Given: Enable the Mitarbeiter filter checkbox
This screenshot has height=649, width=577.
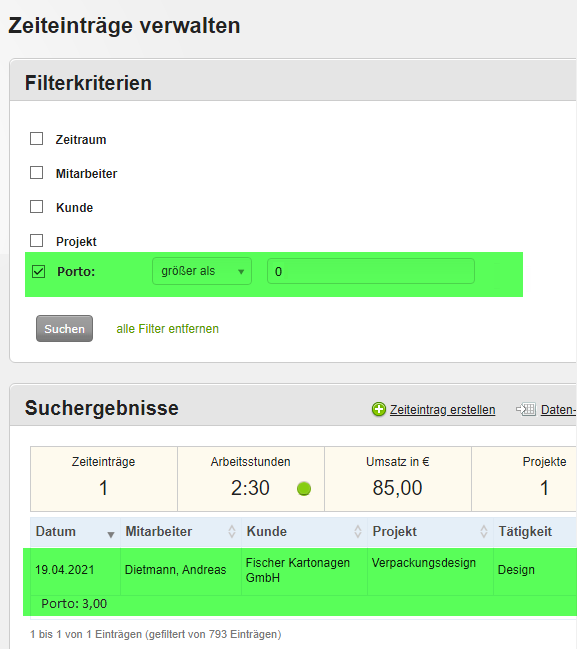Looking at the screenshot, I should [36, 173].
